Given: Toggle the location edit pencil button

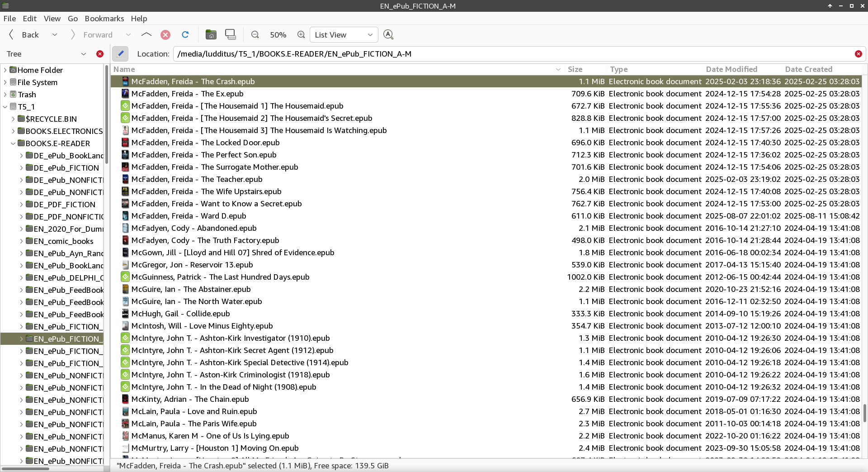Looking at the screenshot, I should click(x=120, y=54).
